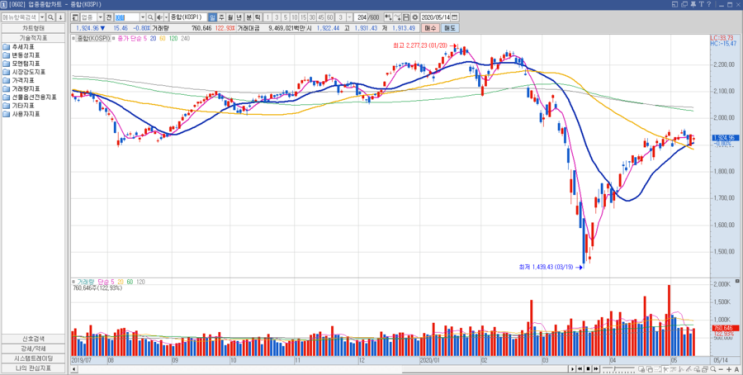Viewport: 743px width, 375px height.
Task: Click the search magnifier beside menu search box
Action: (x=50, y=17)
